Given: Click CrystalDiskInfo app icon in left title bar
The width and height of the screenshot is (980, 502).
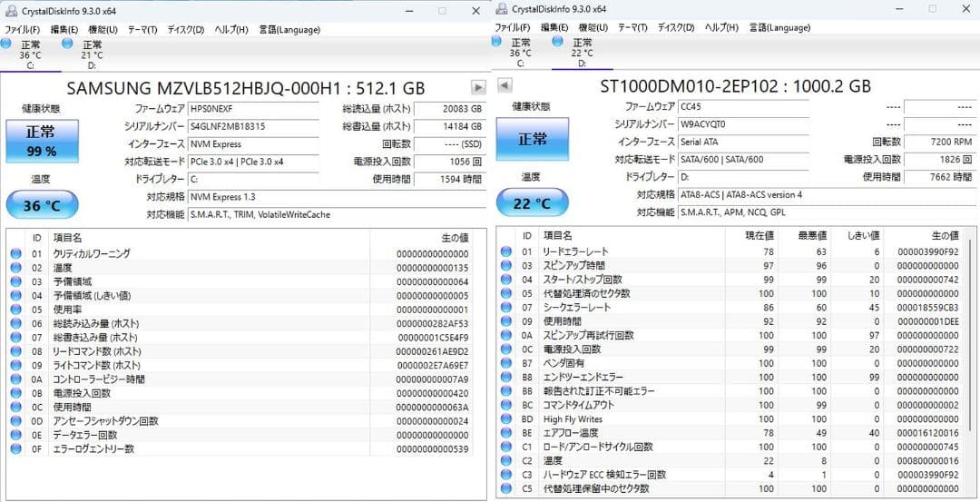Looking at the screenshot, I should click(x=11, y=10).
